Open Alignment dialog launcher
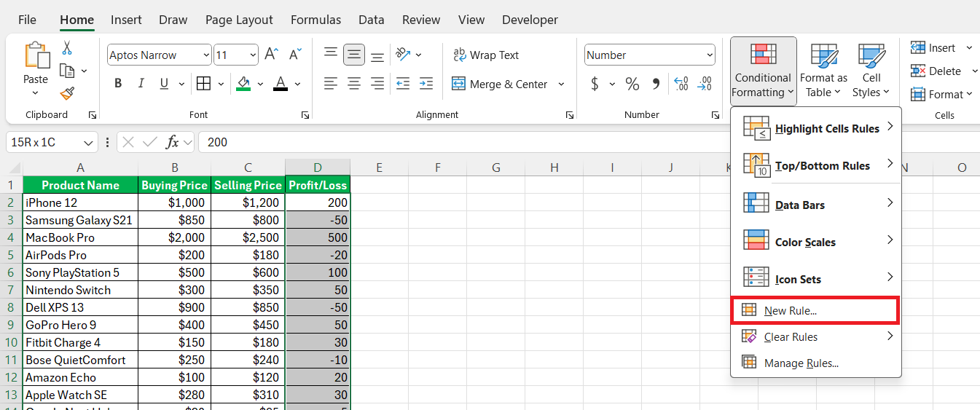 [x=569, y=115]
